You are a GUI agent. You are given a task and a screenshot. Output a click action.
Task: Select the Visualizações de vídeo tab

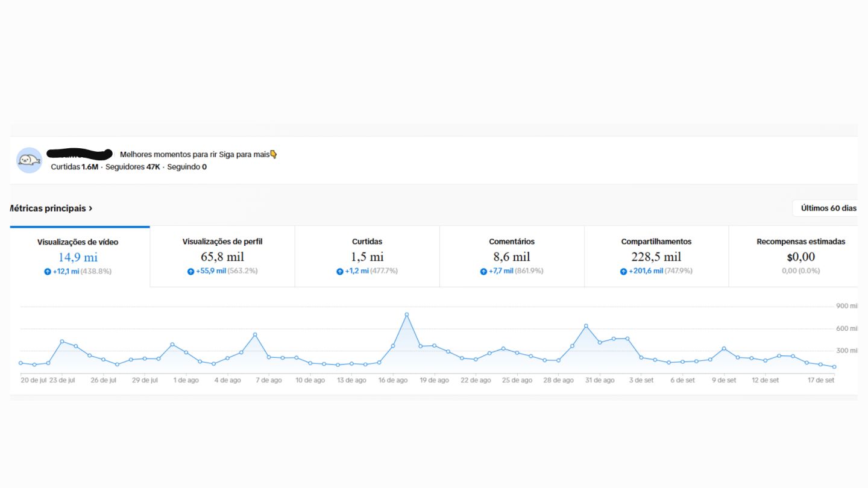tap(80, 257)
